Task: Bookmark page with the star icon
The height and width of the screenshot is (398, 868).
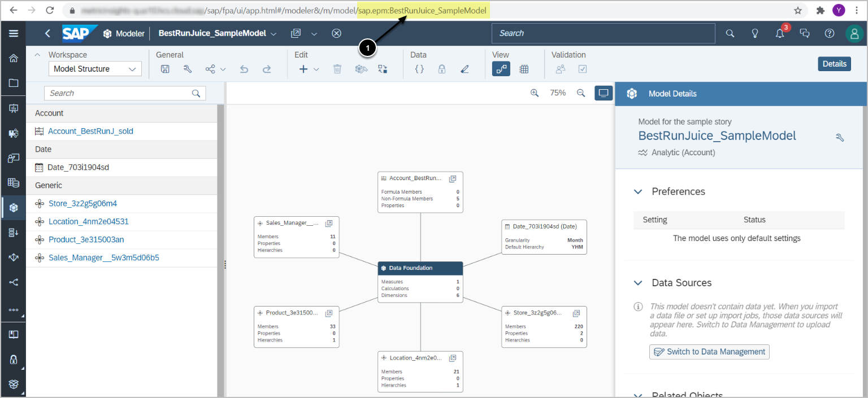Action: tap(798, 10)
